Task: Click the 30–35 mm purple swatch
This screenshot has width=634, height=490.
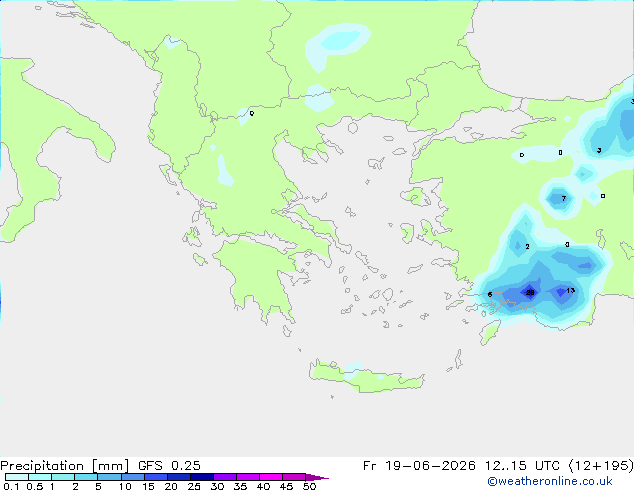Action: click(x=224, y=477)
